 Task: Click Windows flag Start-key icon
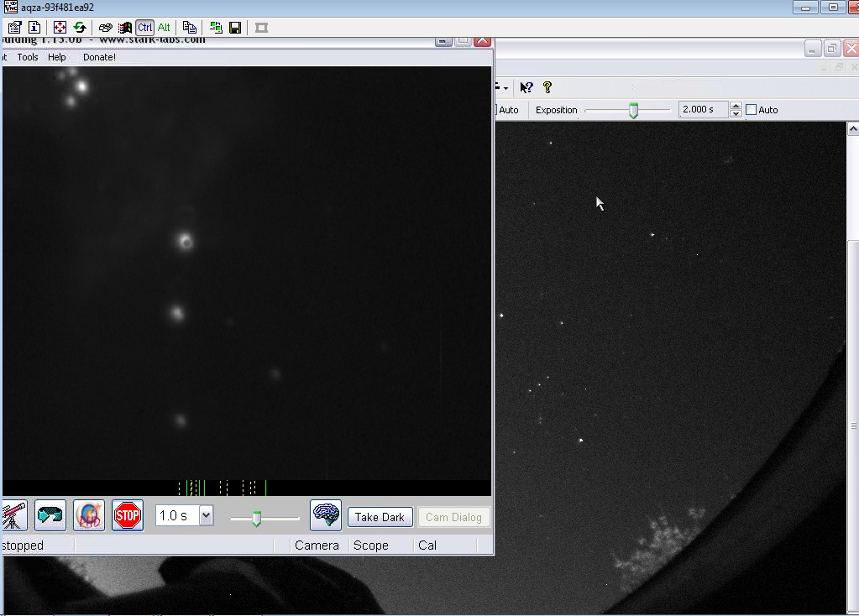click(x=125, y=28)
